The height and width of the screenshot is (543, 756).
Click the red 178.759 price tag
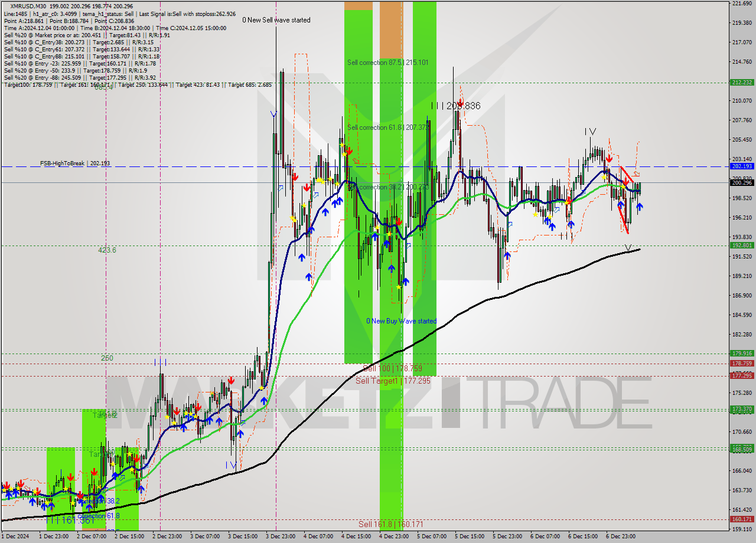tap(742, 364)
